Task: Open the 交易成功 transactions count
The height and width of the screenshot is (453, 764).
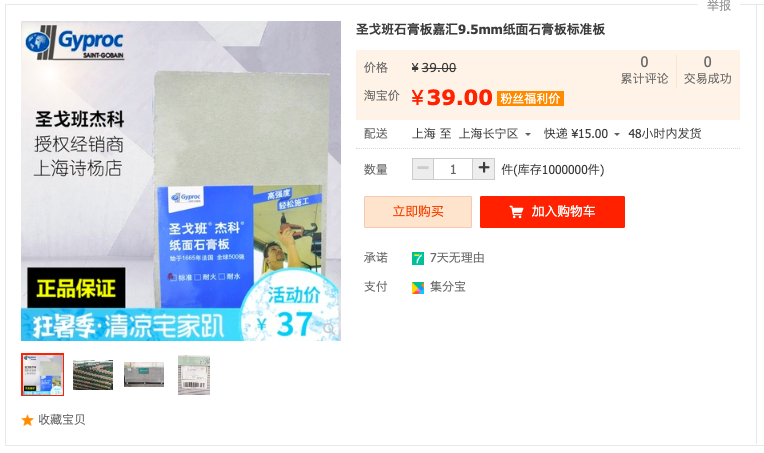Action: point(707,70)
